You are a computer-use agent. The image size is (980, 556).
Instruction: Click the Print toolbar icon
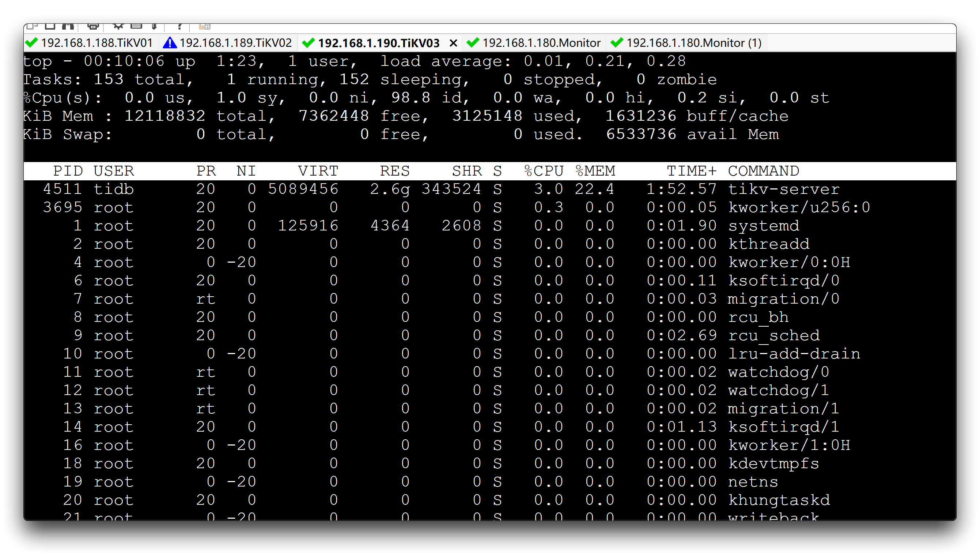pyautogui.click(x=93, y=26)
